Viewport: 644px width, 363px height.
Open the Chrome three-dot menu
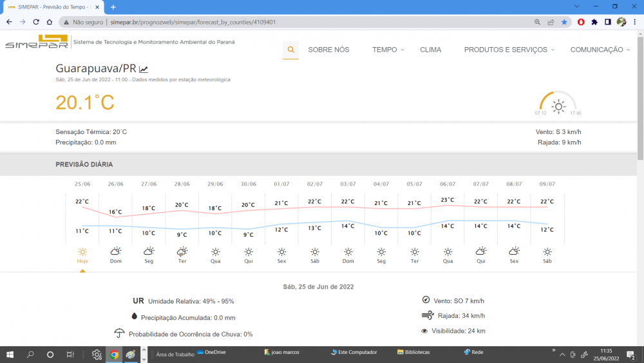tap(635, 22)
